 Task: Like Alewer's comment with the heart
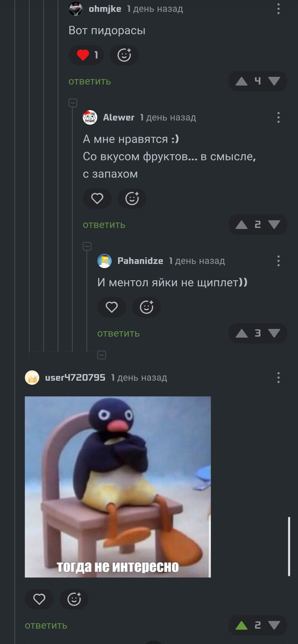pyautogui.click(x=97, y=199)
